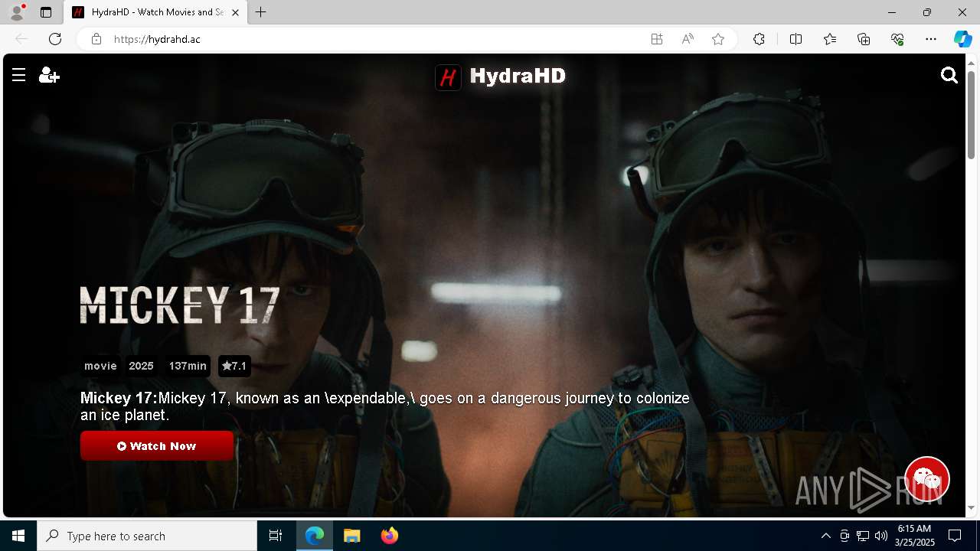The height and width of the screenshot is (551, 980).
Task: Open the Copilot sidebar icon
Action: pos(963,39)
